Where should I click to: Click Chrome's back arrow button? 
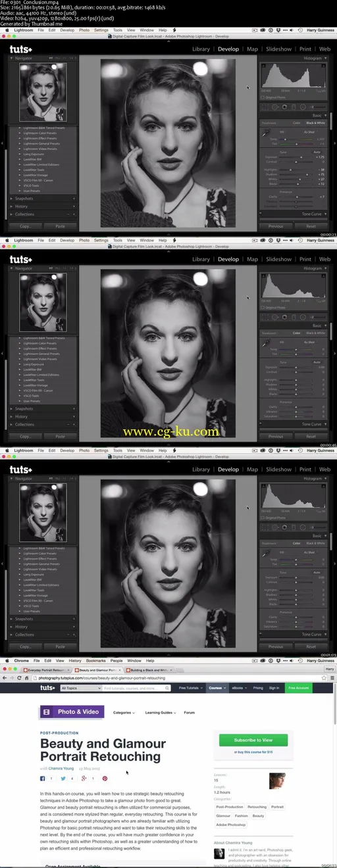(5, 677)
